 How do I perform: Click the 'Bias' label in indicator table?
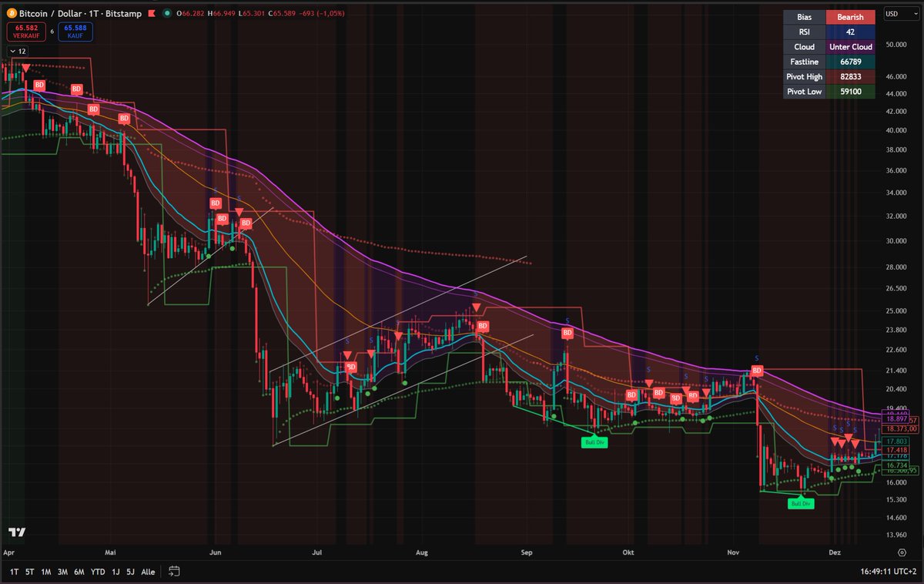[805, 17]
